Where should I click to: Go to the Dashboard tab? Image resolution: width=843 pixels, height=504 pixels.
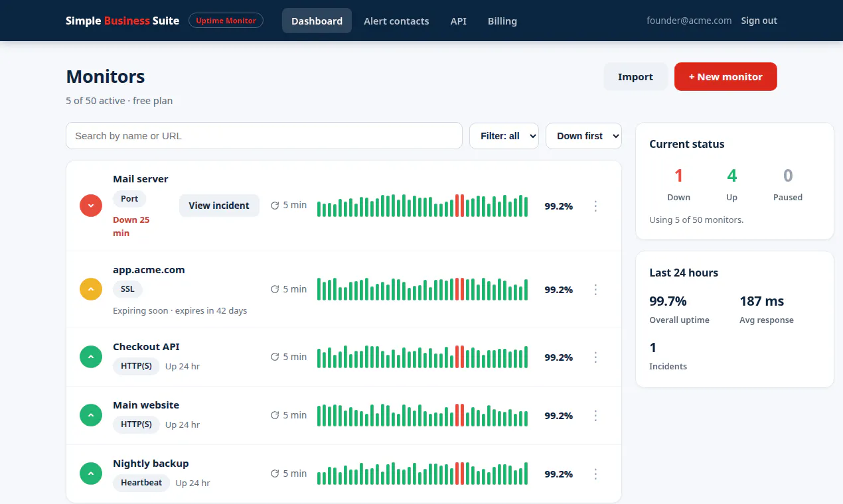click(317, 21)
